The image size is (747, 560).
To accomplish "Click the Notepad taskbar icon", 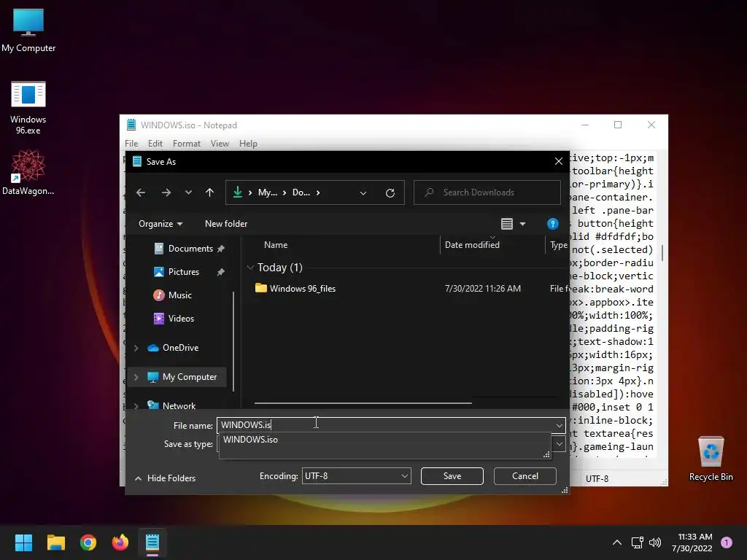I will click(152, 542).
